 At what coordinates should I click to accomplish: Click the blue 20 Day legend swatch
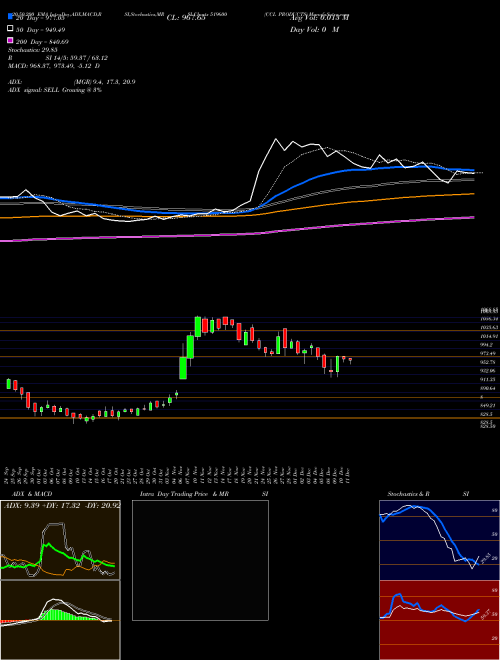pos(10,17)
